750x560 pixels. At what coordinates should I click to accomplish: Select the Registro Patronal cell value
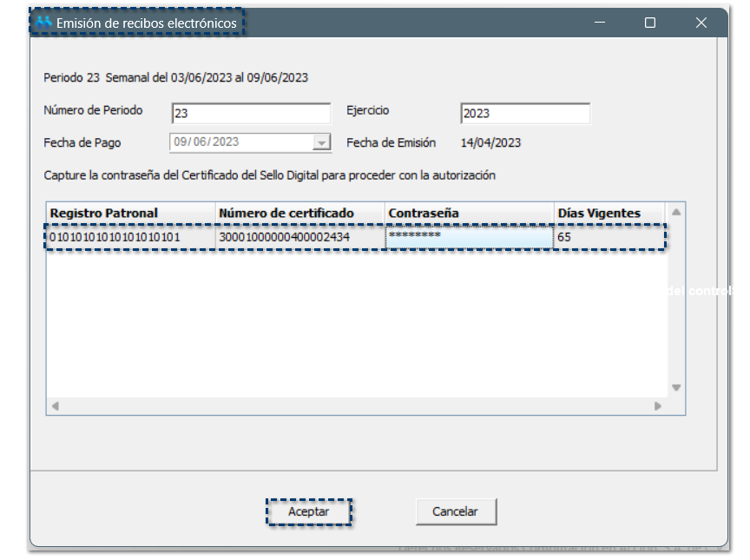[130, 237]
